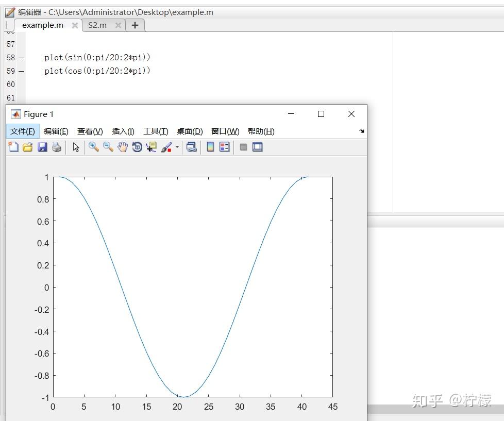Print Figure 1 using the printer icon
504x421 pixels.
tap(57, 147)
